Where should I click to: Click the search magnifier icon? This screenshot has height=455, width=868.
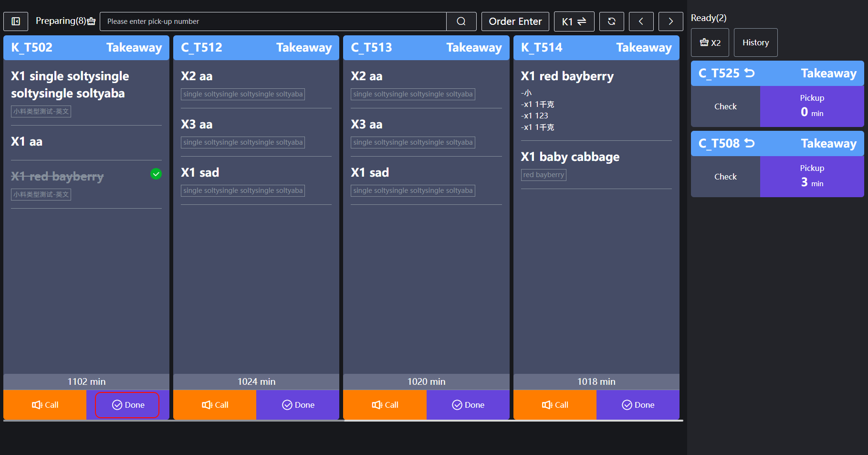pyautogui.click(x=461, y=21)
